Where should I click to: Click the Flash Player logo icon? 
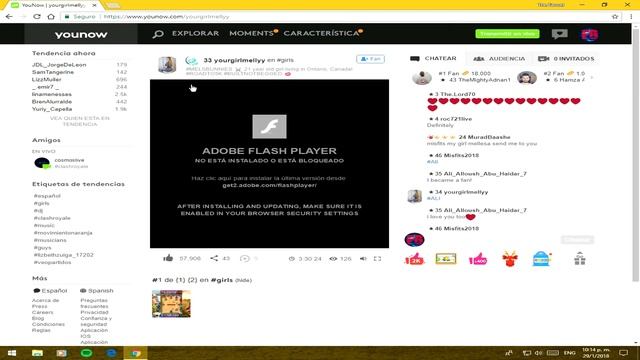[x=269, y=127]
